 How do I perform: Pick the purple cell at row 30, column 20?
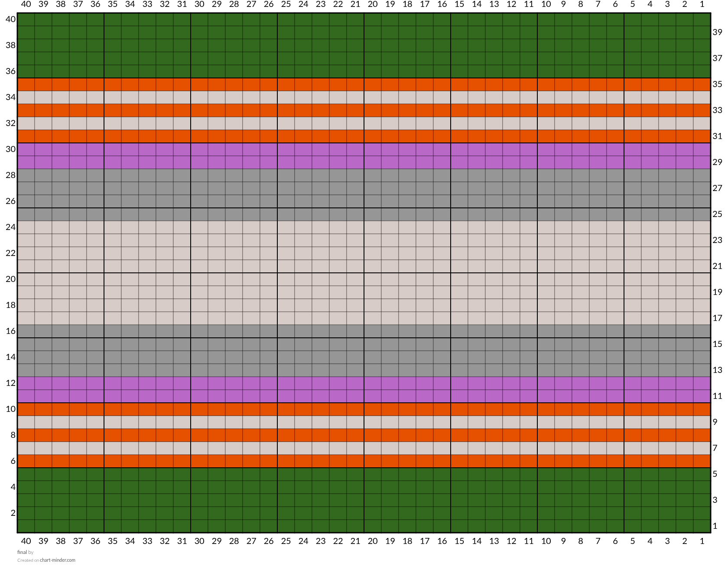(373, 149)
